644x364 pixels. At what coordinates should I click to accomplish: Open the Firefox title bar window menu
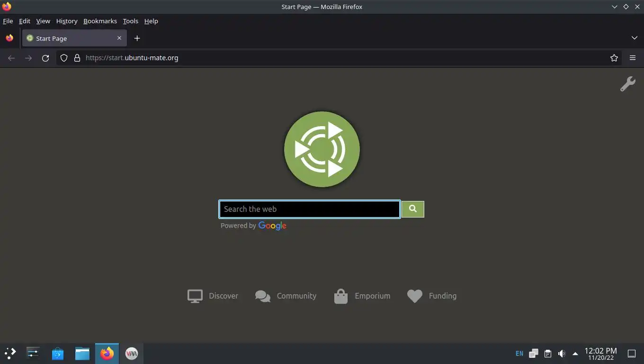pos(7,7)
